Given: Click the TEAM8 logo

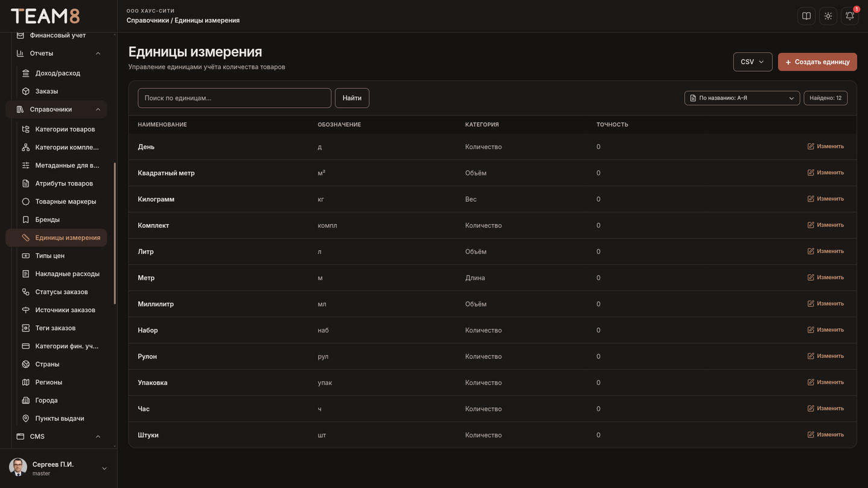Looking at the screenshot, I should tap(45, 16).
